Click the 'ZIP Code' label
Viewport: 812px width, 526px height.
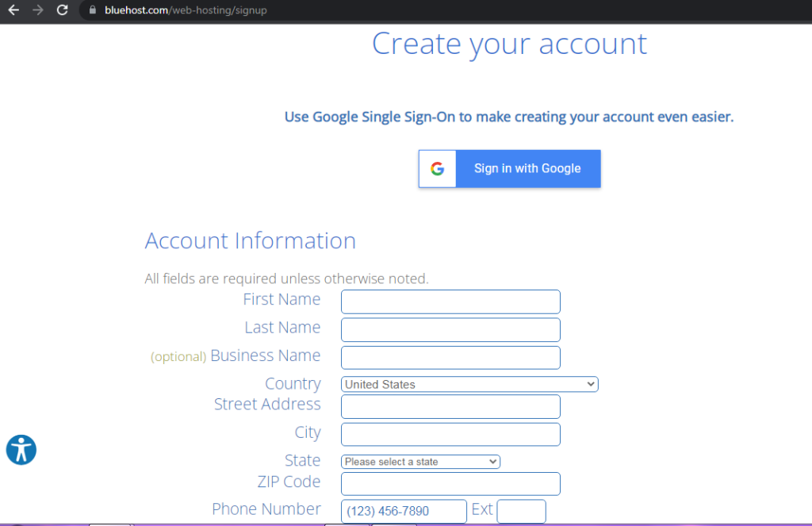click(x=289, y=482)
